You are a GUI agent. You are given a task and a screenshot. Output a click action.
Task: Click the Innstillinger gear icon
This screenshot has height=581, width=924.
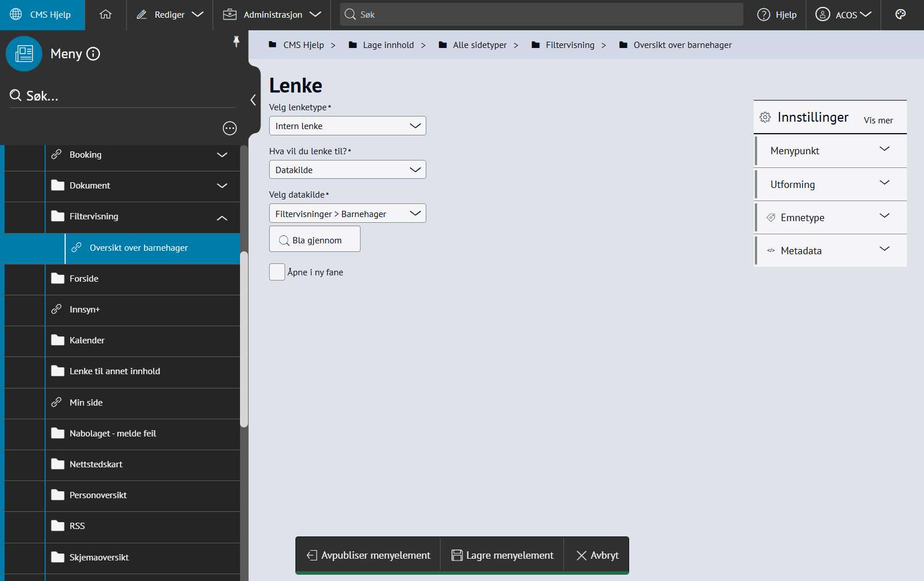[x=765, y=118]
